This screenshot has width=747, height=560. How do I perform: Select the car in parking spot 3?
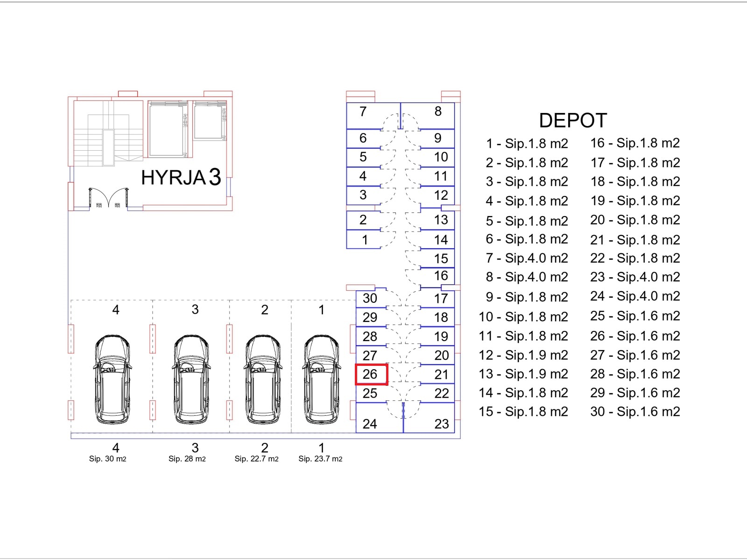[x=191, y=379]
